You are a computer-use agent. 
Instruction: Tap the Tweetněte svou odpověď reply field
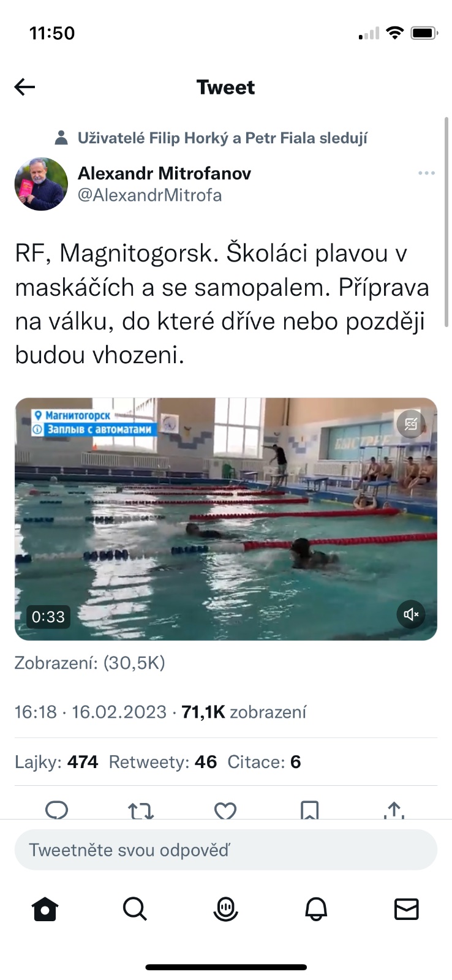[226, 850]
